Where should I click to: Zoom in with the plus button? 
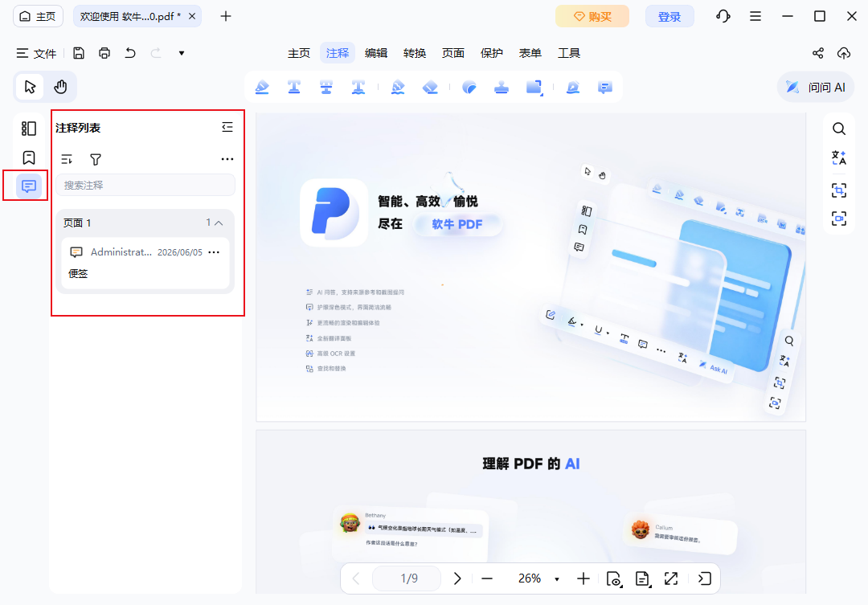583,578
